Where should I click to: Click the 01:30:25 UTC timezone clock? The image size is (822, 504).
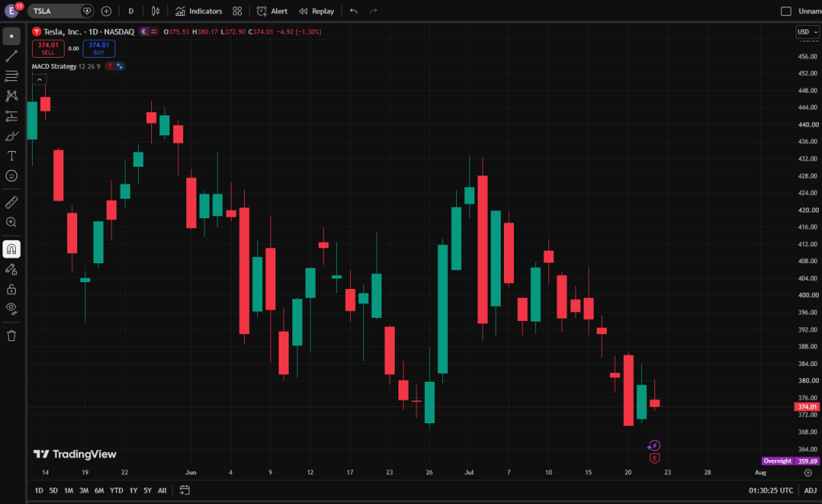(x=771, y=490)
